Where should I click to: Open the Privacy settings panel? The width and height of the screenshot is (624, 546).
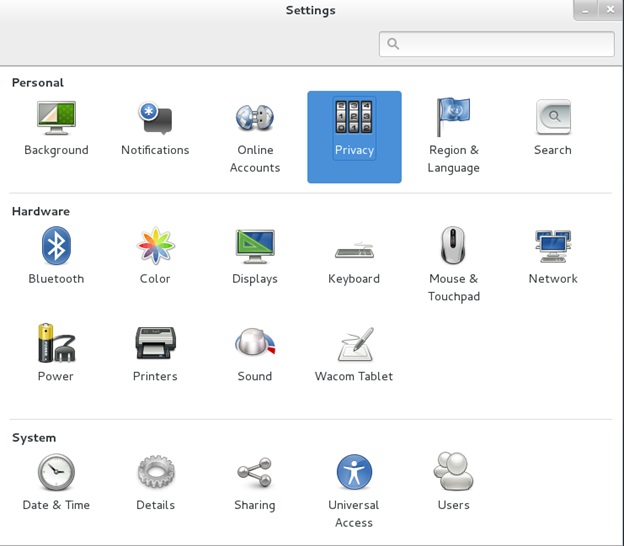click(x=354, y=119)
